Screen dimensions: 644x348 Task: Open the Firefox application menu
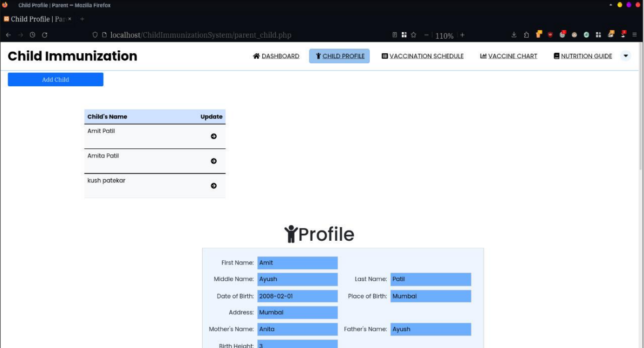635,35
